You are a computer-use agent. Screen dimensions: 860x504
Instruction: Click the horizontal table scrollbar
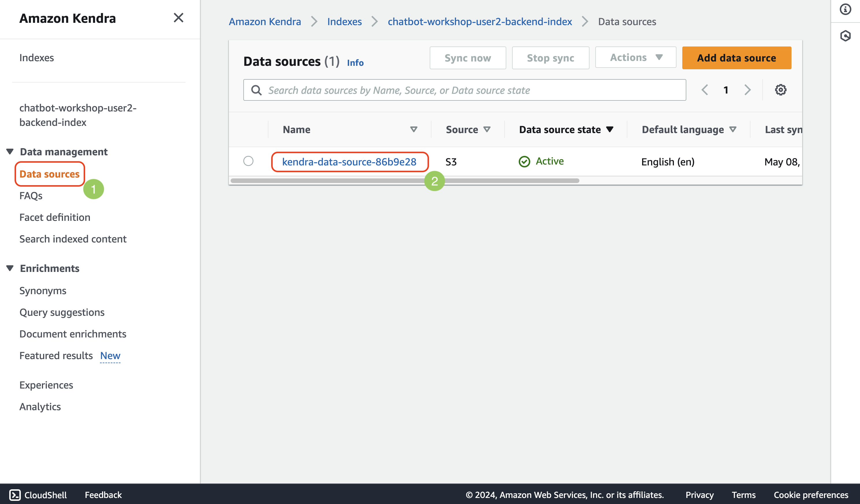coord(341,181)
